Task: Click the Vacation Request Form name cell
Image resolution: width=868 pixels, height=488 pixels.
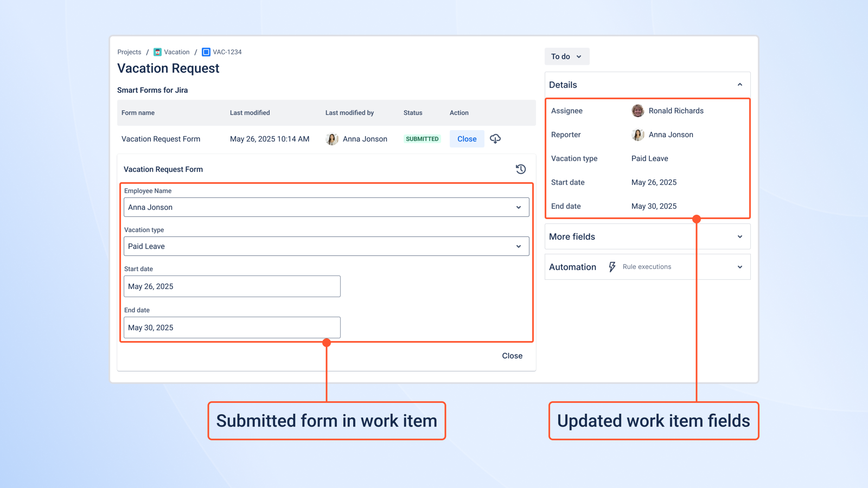Action: coord(161,139)
